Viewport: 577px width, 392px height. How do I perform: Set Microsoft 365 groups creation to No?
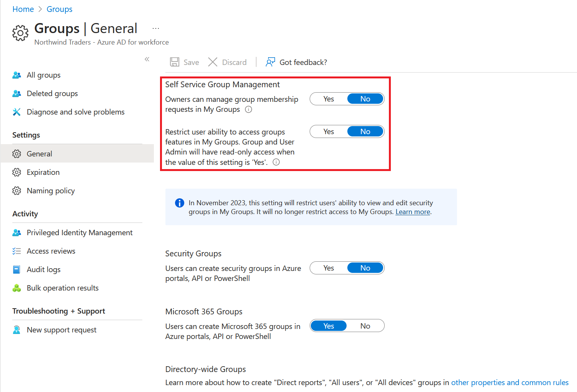(365, 326)
